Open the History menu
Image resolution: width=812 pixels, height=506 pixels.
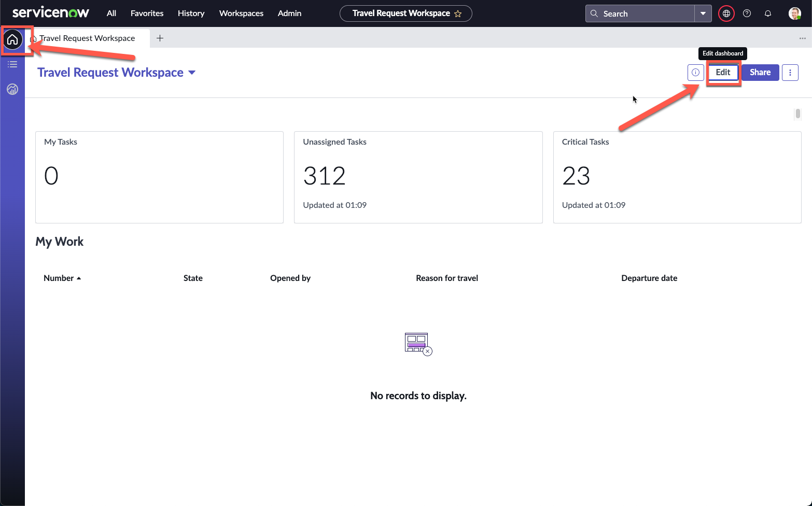[191, 13]
